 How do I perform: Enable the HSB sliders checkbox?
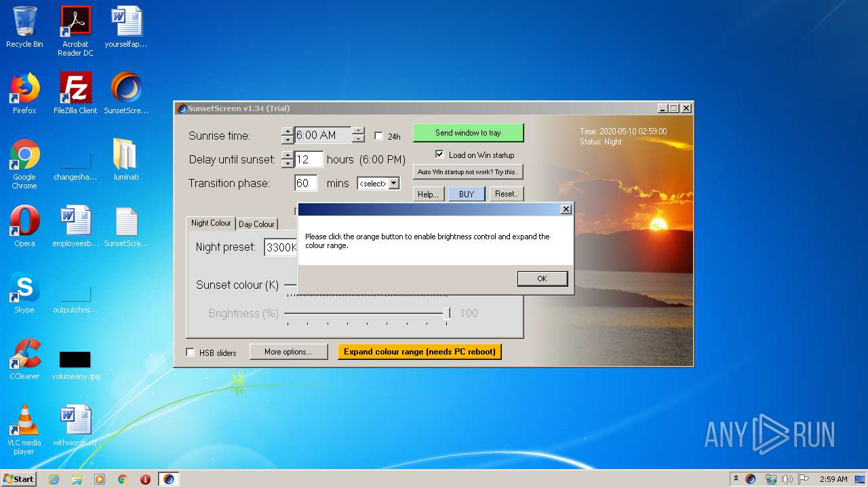coord(191,352)
